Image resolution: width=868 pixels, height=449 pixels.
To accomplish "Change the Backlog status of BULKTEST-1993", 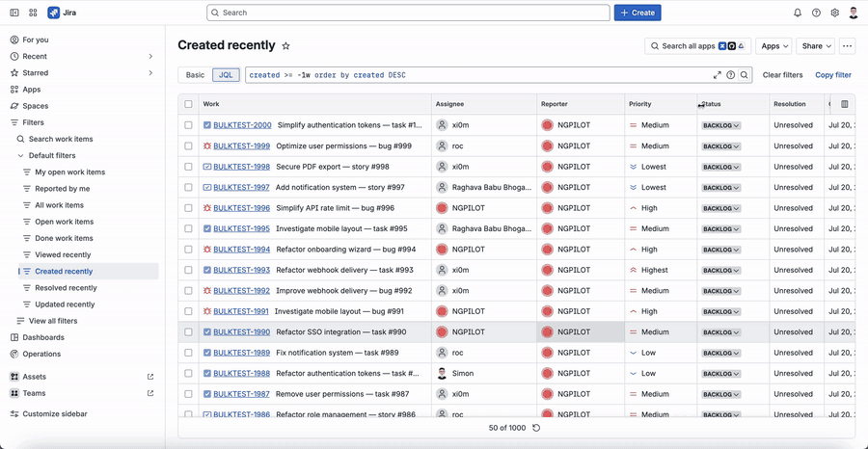I will coord(720,271).
